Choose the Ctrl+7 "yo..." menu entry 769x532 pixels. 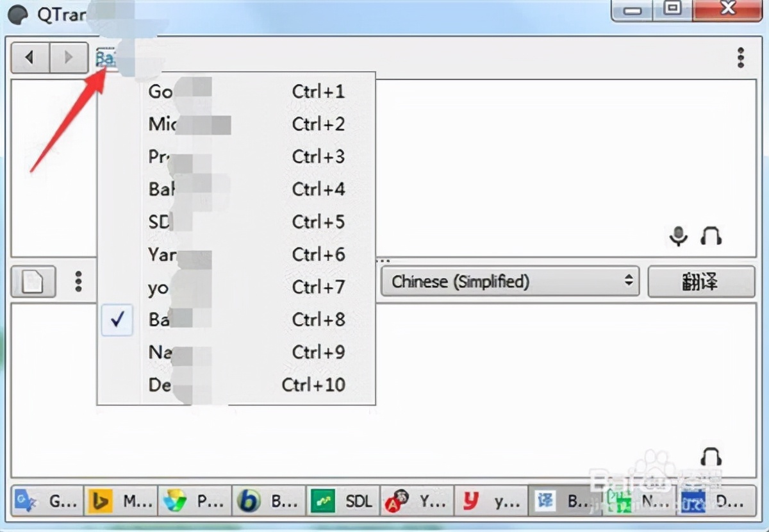click(236, 288)
